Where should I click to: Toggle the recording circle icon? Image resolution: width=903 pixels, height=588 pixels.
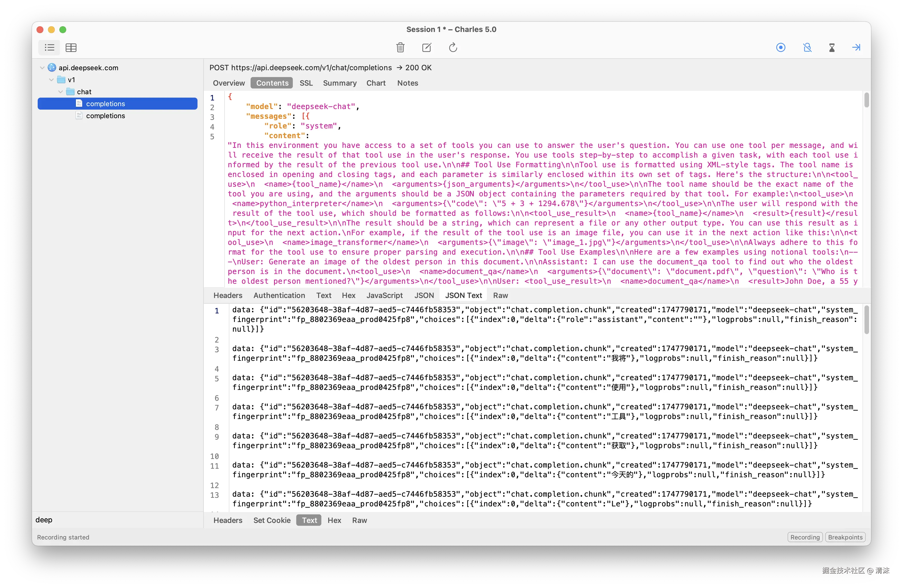pos(781,47)
